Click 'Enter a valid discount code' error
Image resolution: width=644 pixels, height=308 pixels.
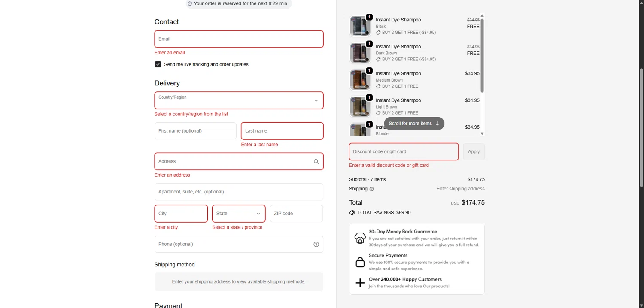click(389, 166)
